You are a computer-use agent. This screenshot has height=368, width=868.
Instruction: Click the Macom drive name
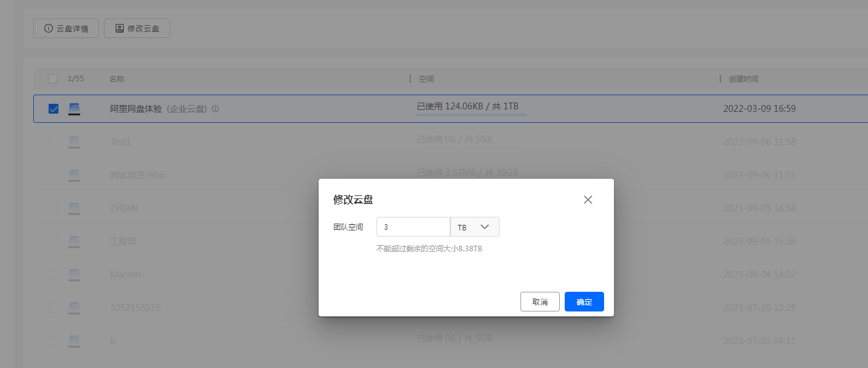tap(125, 275)
